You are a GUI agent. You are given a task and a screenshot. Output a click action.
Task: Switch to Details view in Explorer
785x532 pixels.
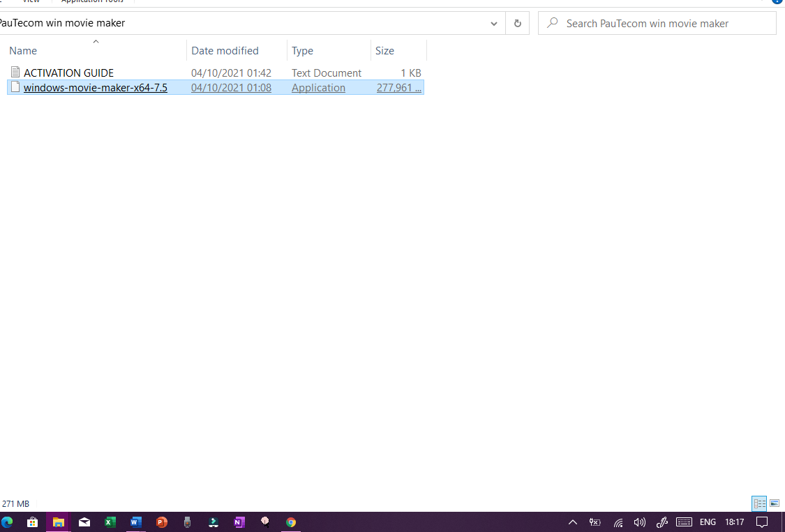click(759, 503)
